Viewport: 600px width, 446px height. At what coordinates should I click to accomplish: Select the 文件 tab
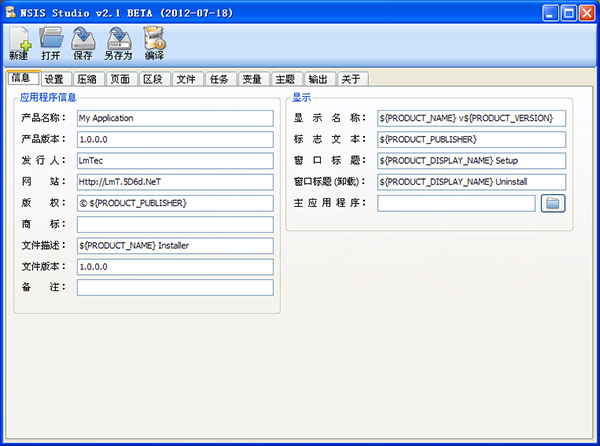[186, 79]
